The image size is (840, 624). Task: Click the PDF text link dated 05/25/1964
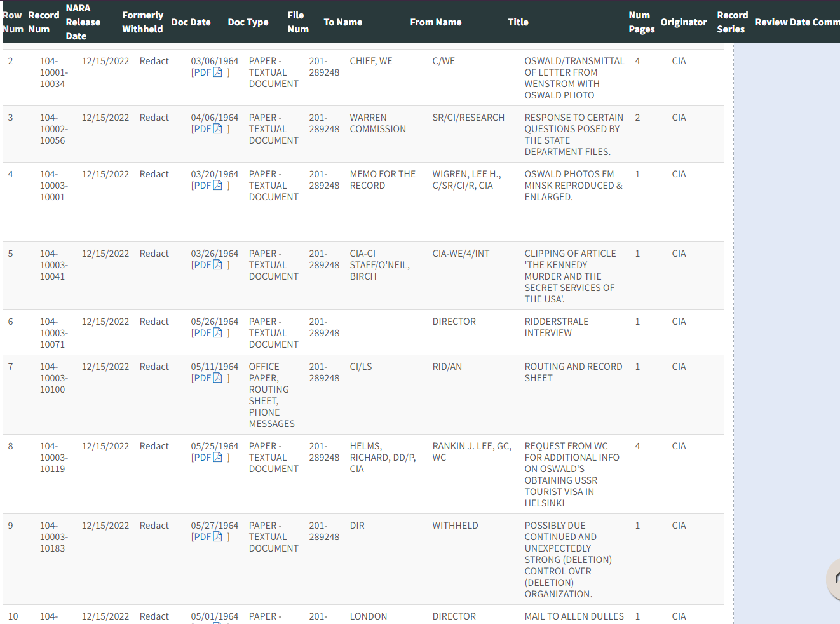[202, 458]
